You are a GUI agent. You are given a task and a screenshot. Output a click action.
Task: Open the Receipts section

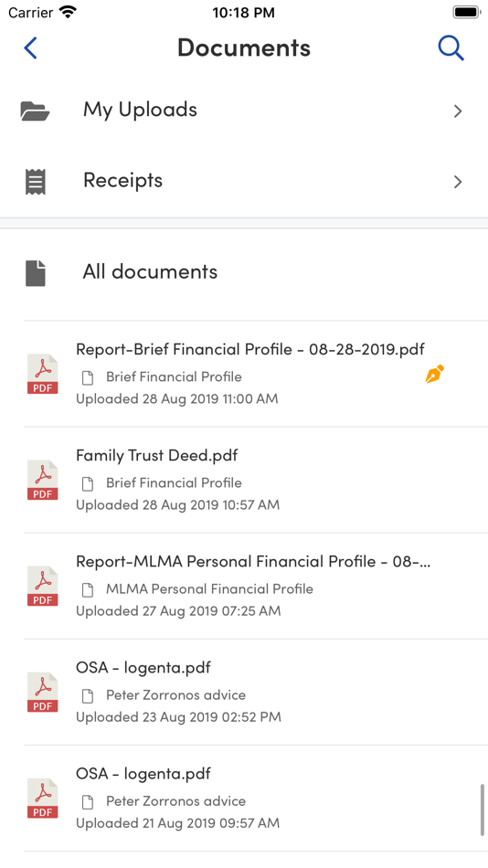pyautogui.click(x=244, y=182)
